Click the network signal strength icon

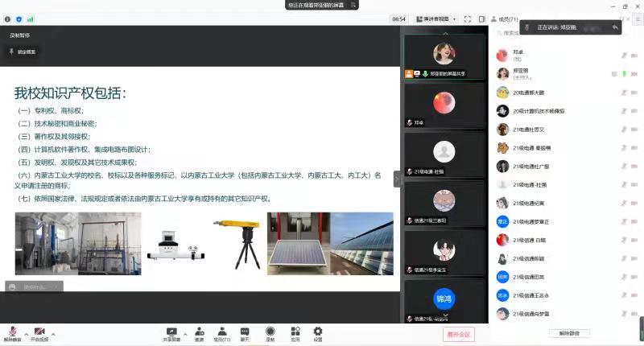click(x=30, y=19)
